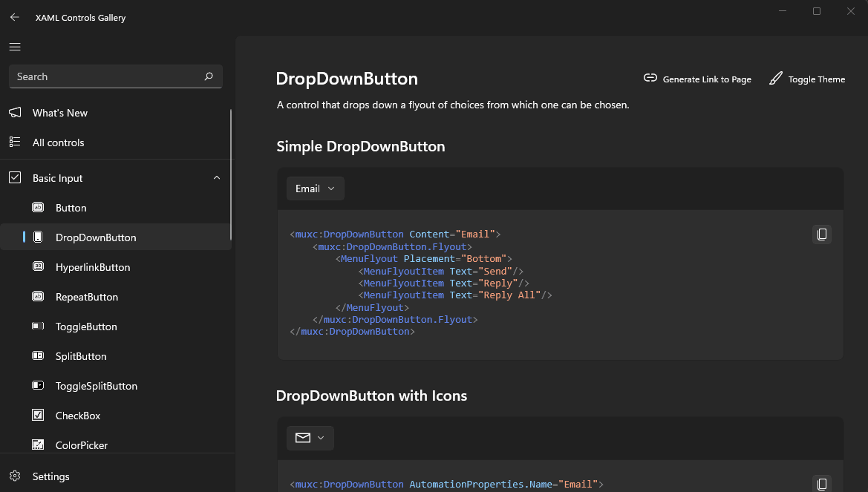Select ToggleSplitButton in the navigation list
The width and height of the screenshot is (868, 492).
(97, 387)
